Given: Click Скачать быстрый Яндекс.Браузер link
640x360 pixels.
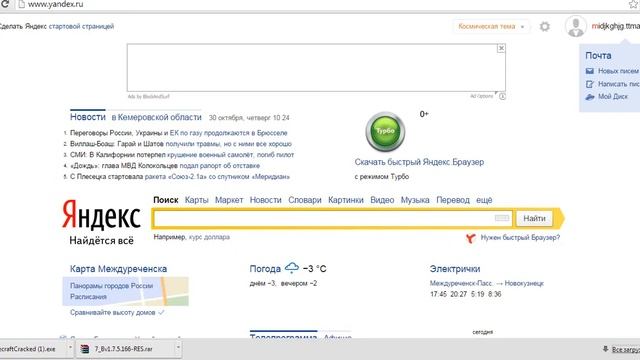Looking at the screenshot, I should tap(419, 162).
